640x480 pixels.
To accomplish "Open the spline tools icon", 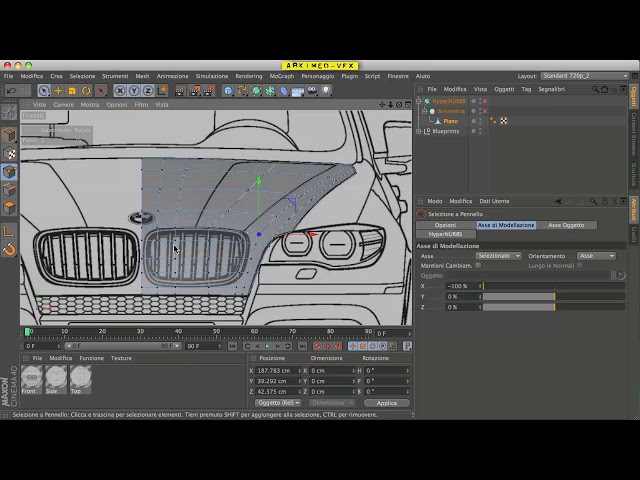I will point(242,91).
